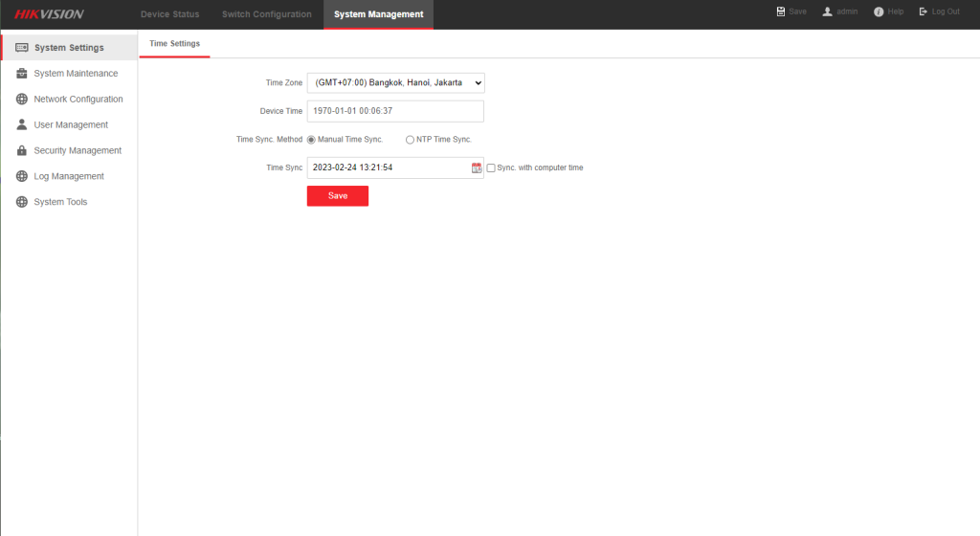The width and height of the screenshot is (980, 536).
Task: Click the Help info icon
Action: tap(879, 11)
